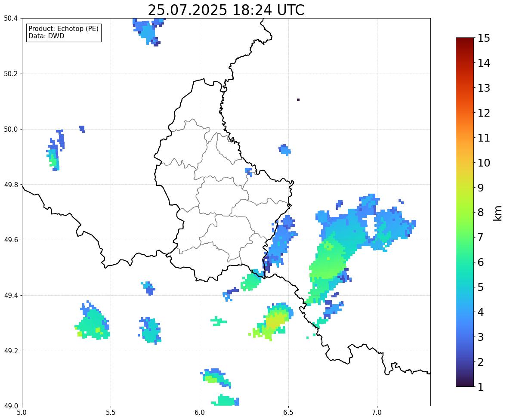507x420 pixels.
Task: Click the colorbar tick label '12'
Action: [484, 113]
